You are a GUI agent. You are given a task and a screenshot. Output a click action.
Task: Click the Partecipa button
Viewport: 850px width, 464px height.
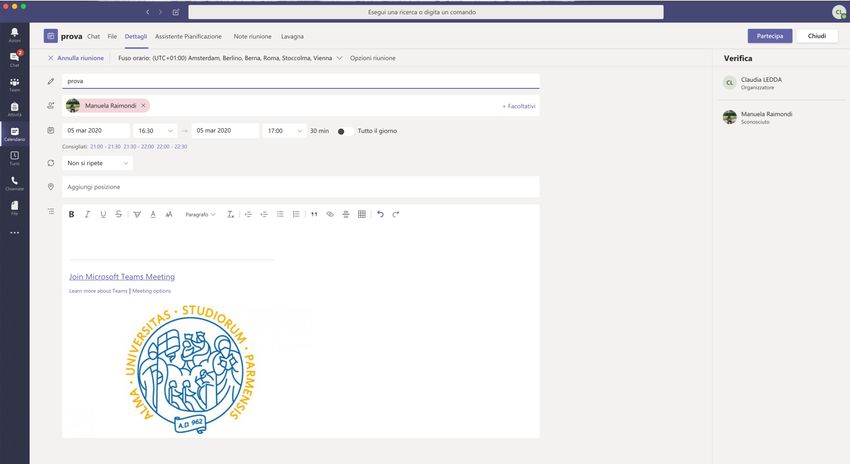click(x=770, y=36)
